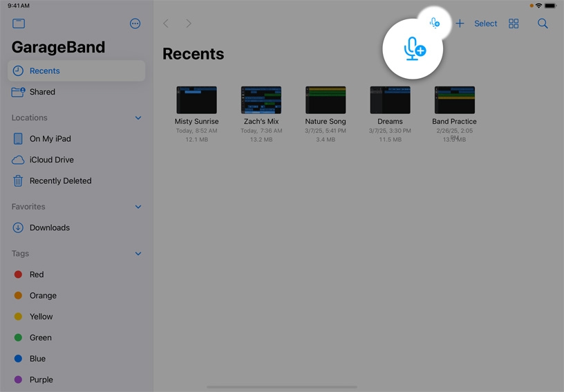Tap the Create Audio Recording microphone icon
Screen dimensions: 564x392
coord(435,24)
